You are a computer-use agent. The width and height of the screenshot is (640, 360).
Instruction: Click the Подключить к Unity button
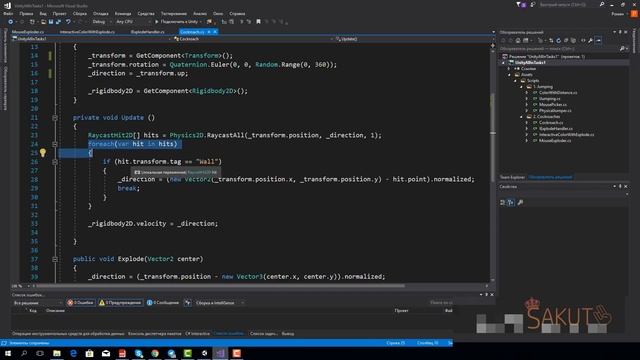click(x=178, y=22)
